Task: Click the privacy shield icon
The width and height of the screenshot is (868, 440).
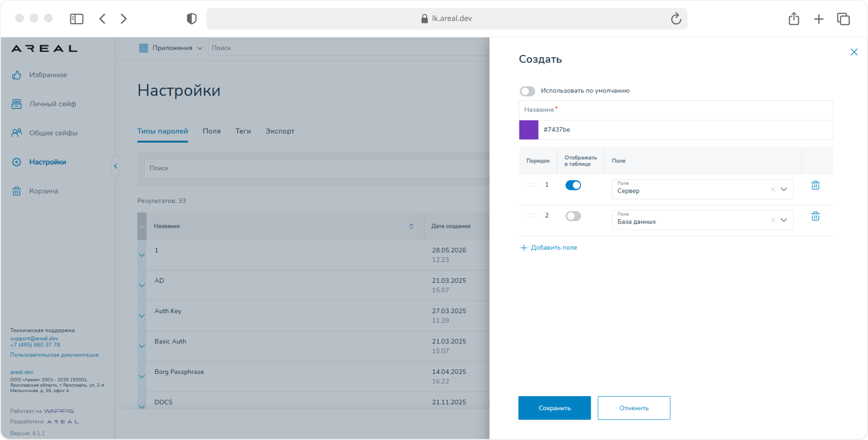Action: [x=191, y=19]
